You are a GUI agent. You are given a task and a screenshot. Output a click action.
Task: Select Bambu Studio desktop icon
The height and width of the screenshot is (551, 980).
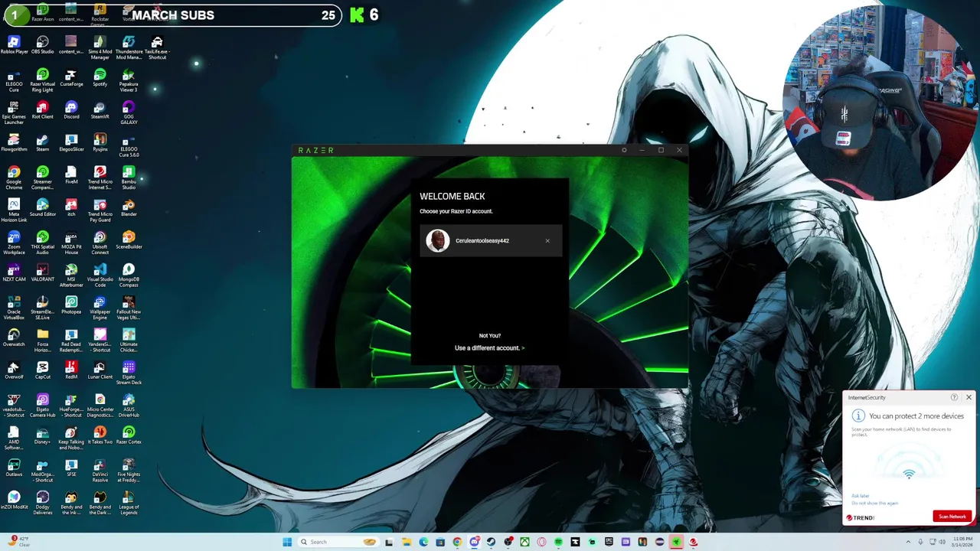tap(129, 178)
